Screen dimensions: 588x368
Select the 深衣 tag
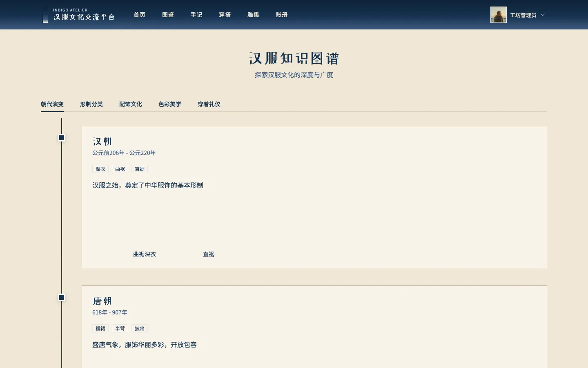(x=100, y=169)
